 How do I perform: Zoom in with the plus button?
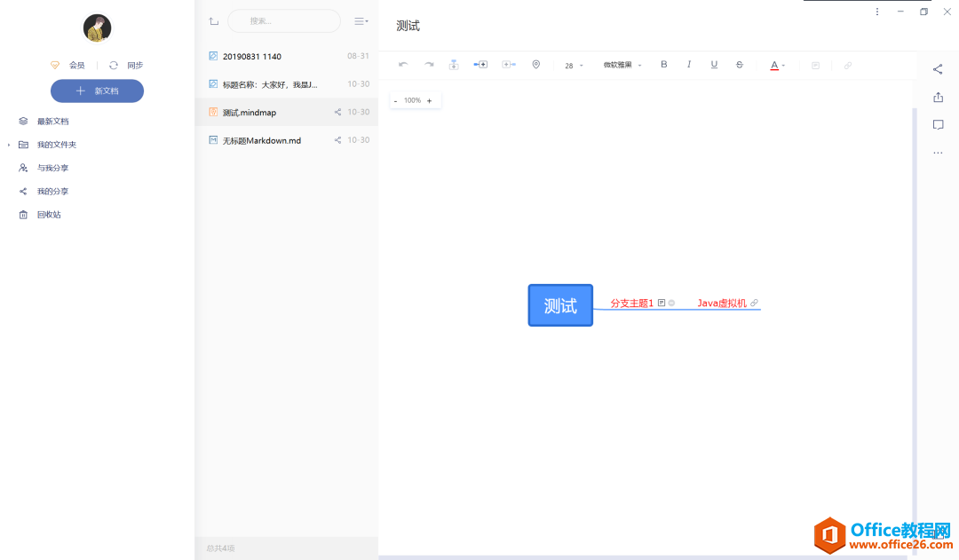click(430, 101)
